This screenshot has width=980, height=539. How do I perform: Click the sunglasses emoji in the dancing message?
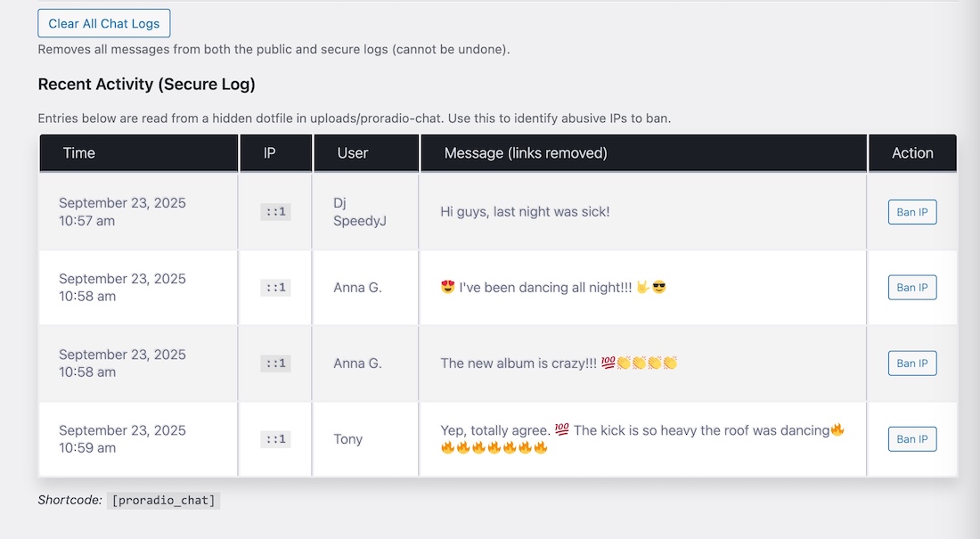pos(659,288)
